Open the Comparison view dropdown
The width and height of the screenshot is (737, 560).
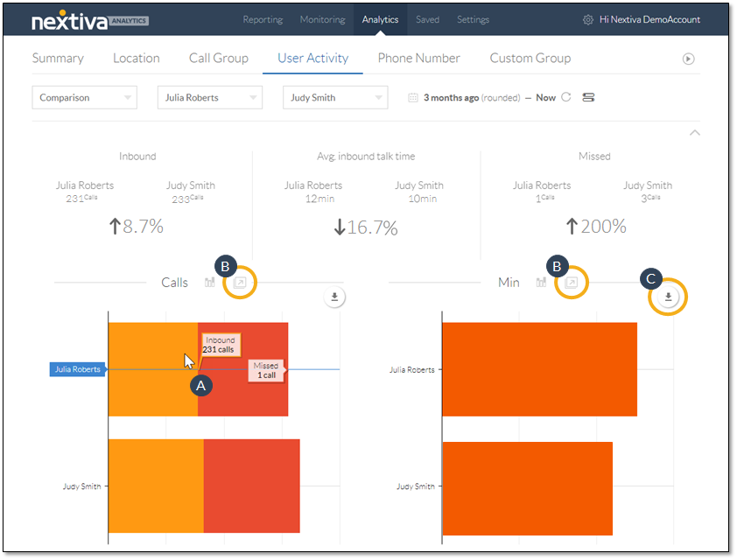pos(85,98)
